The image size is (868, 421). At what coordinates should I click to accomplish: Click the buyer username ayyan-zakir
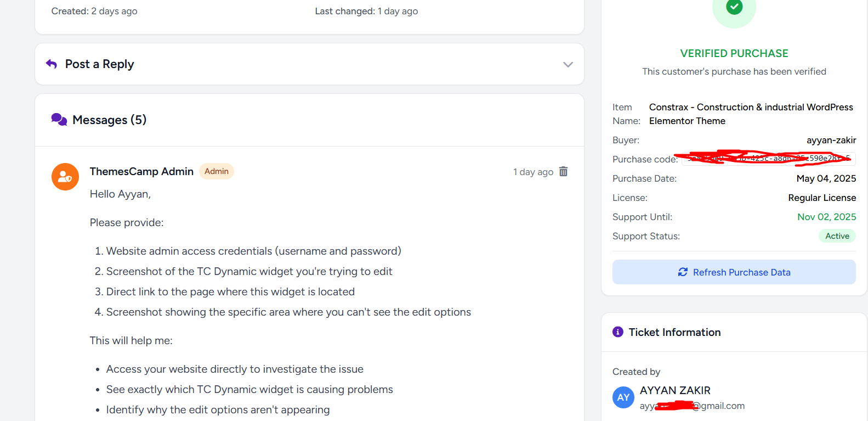coord(831,140)
